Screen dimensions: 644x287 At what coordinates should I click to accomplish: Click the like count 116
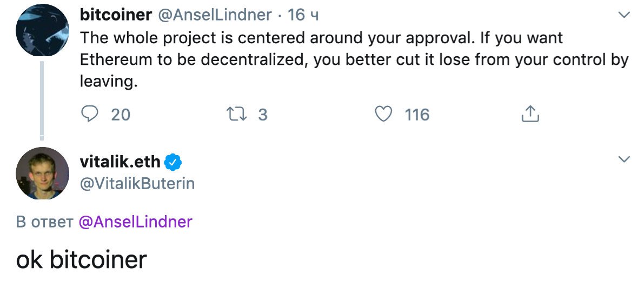tap(417, 115)
